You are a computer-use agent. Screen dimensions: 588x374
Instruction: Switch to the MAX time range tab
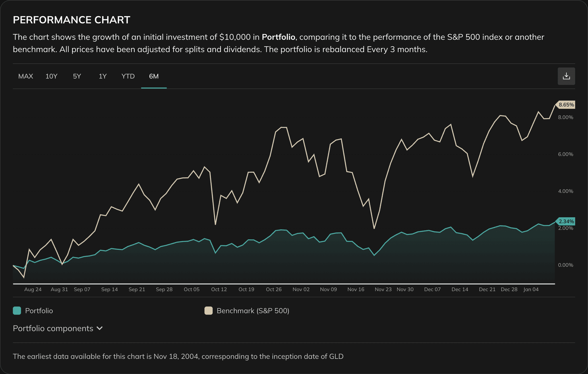(26, 76)
